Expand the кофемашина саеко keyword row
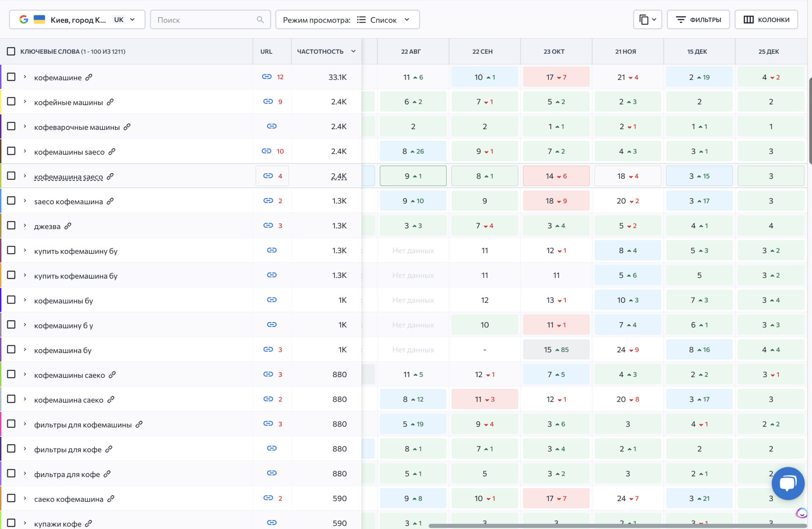Viewport: 812px width, 529px height. pos(25,399)
